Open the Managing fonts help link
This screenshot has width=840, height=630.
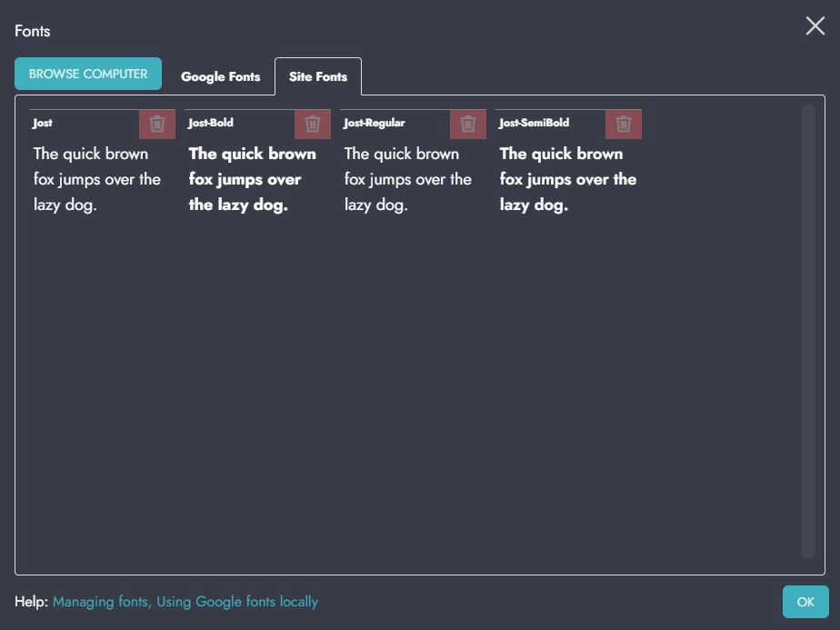(x=102, y=602)
